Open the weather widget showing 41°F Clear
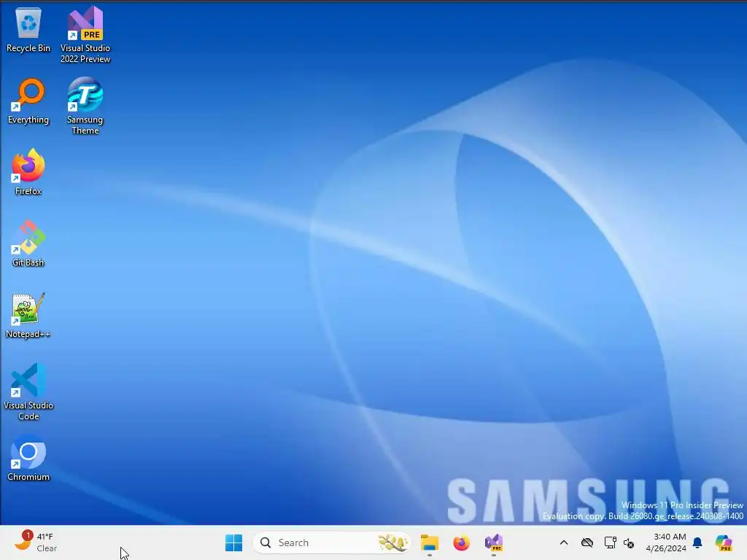This screenshot has height=560, width=747. tap(36, 542)
